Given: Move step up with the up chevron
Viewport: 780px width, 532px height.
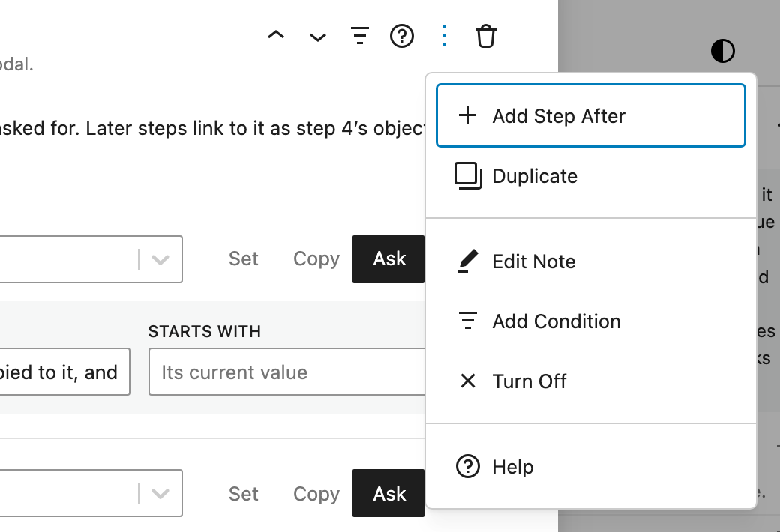Looking at the screenshot, I should click(276, 36).
